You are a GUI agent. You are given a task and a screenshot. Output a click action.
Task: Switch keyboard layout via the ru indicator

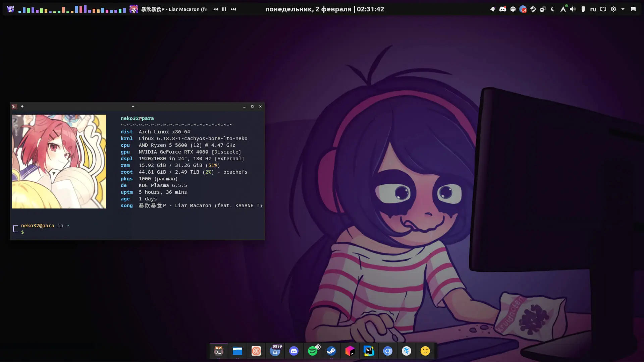click(593, 9)
